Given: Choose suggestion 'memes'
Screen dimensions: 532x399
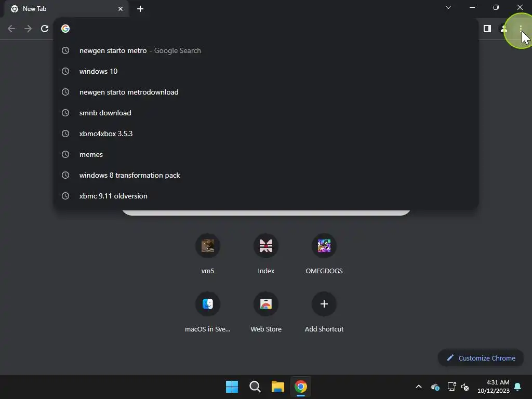Looking at the screenshot, I should point(266,154).
